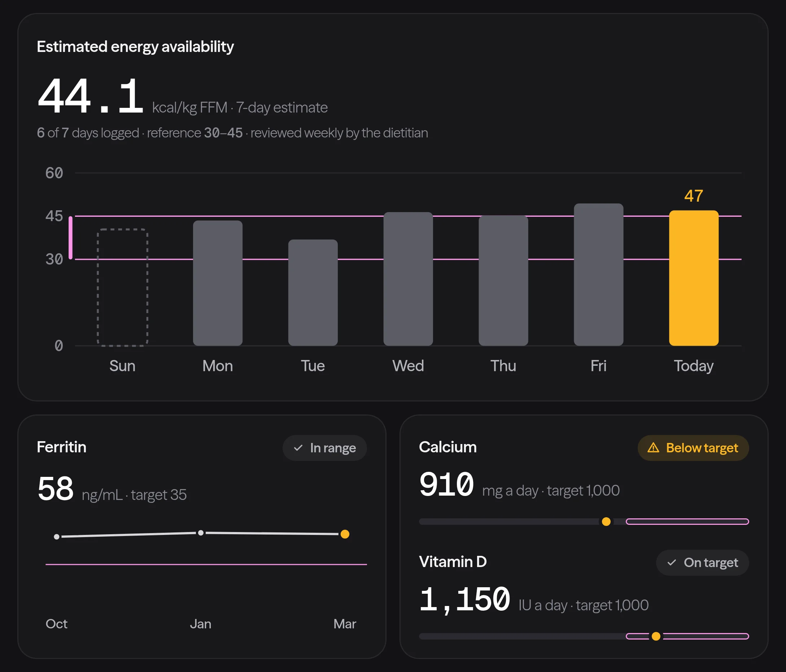Select the Wed bar in energy chart
This screenshot has height=672, width=786.
point(408,279)
